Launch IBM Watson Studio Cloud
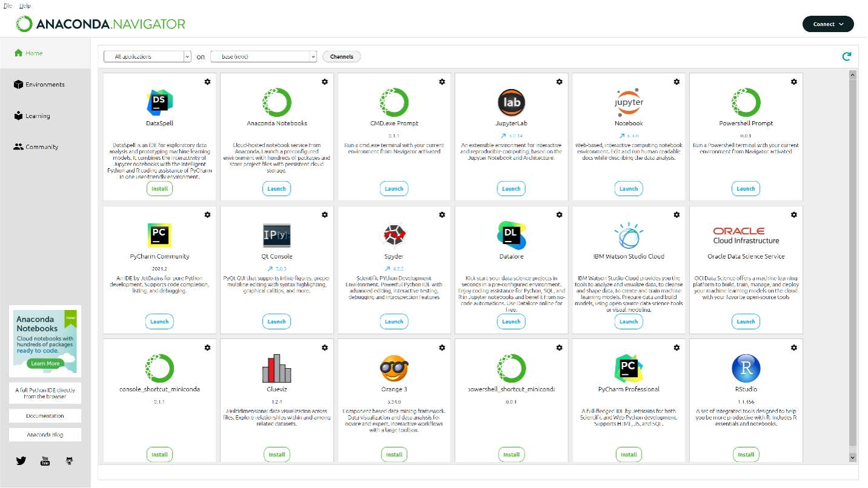The width and height of the screenshot is (868, 488). (629, 321)
